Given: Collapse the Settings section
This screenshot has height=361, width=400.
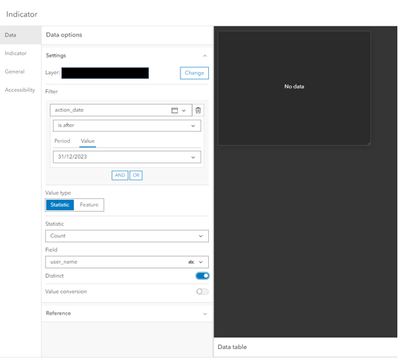Looking at the screenshot, I should 205,56.
